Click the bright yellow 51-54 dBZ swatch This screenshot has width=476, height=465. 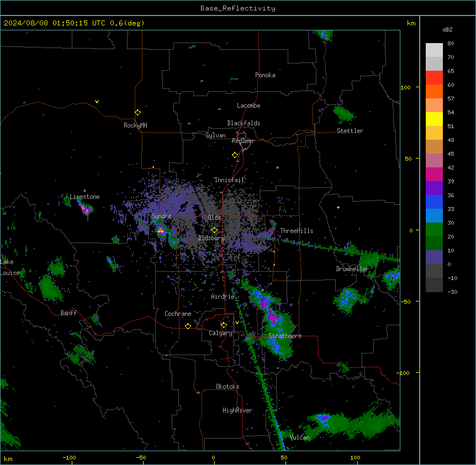point(434,119)
